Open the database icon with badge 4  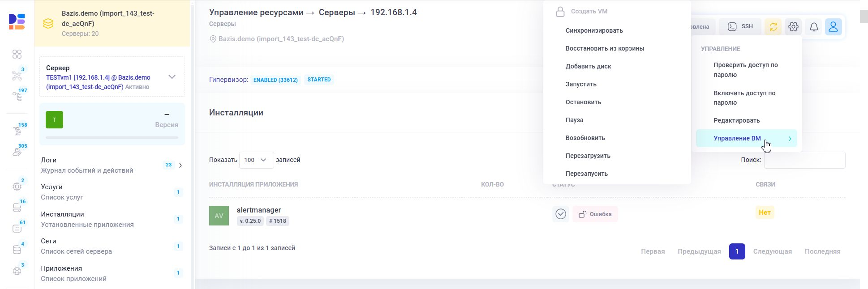(x=17, y=250)
